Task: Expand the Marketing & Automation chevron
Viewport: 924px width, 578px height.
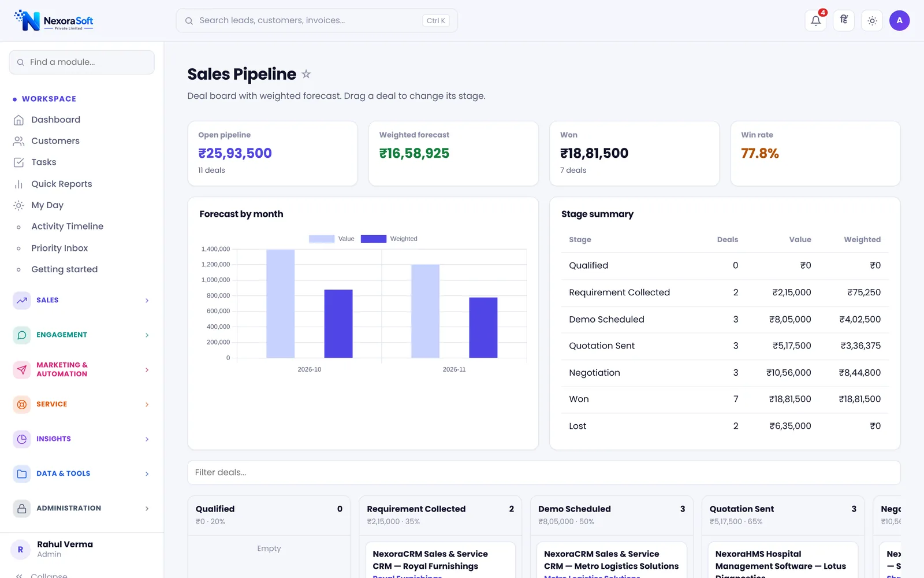Action: (147, 370)
